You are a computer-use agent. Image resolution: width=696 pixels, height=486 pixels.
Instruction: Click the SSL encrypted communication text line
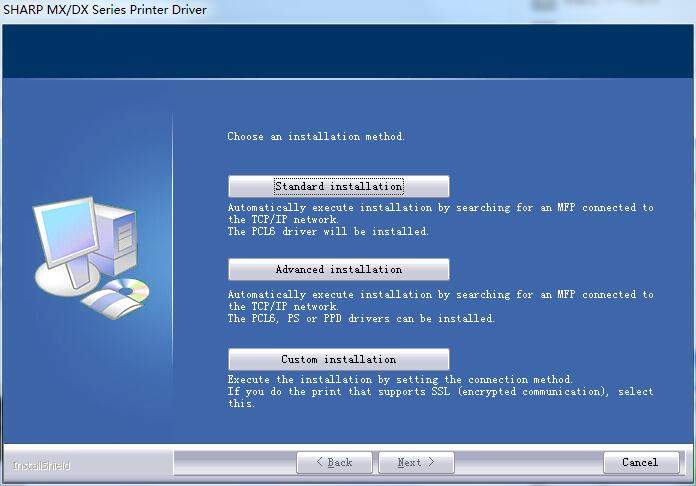[440, 392]
